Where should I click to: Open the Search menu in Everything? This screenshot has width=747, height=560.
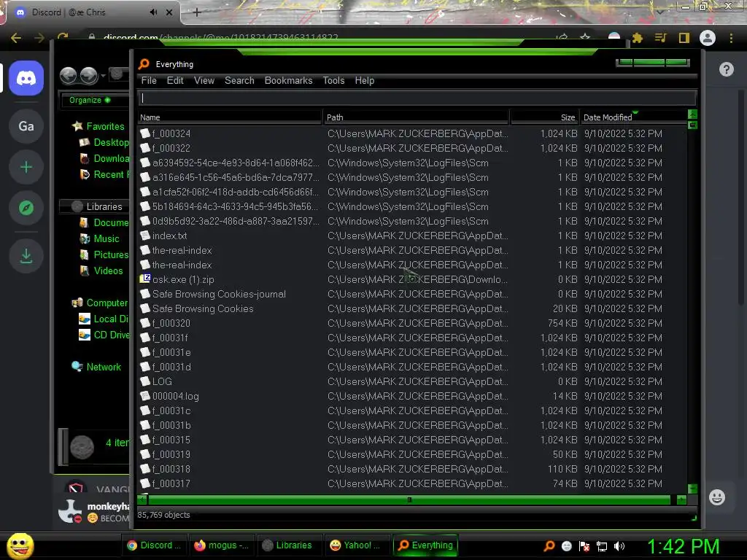[x=239, y=80]
